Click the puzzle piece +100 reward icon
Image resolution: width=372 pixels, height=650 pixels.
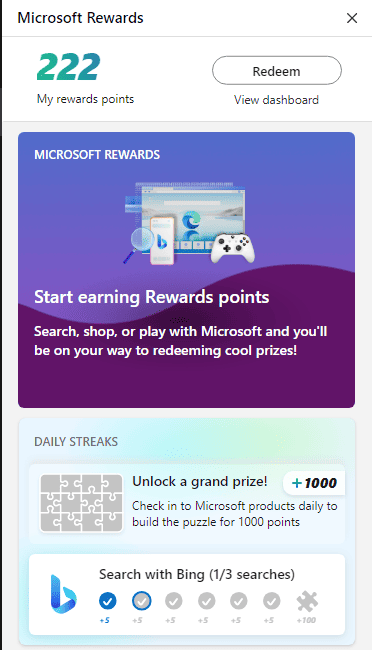(x=307, y=601)
